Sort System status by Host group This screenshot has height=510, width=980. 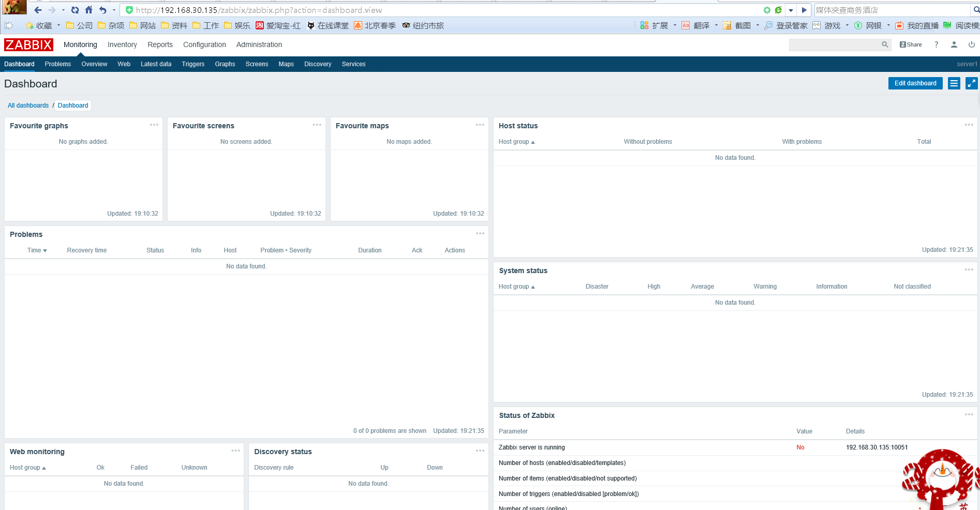[x=516, y=287]
